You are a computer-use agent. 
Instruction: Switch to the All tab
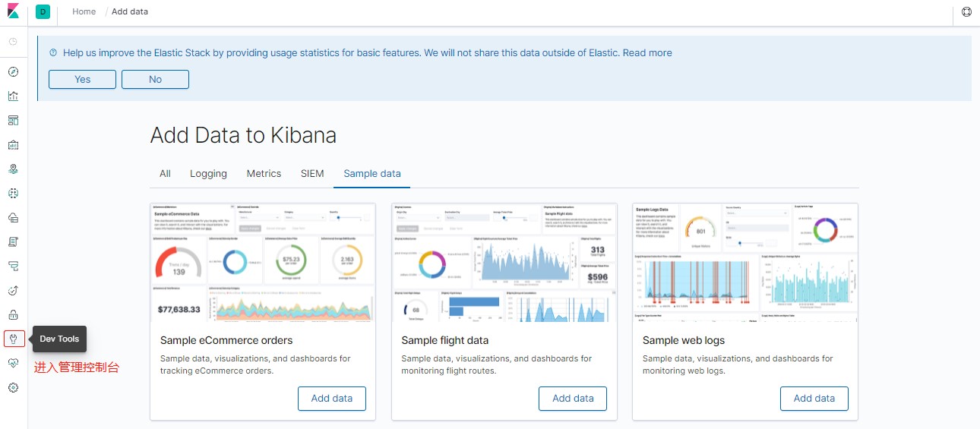[165, 174]
